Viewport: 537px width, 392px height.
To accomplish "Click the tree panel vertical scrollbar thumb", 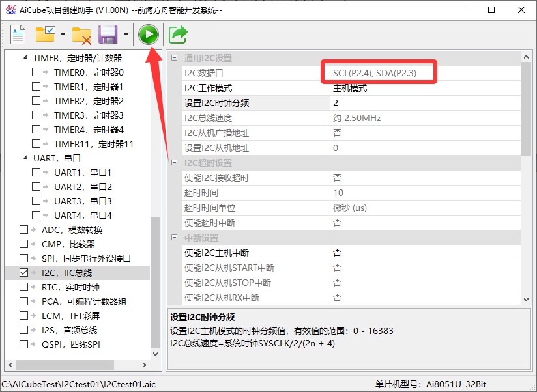I will [x=156, y=283].
